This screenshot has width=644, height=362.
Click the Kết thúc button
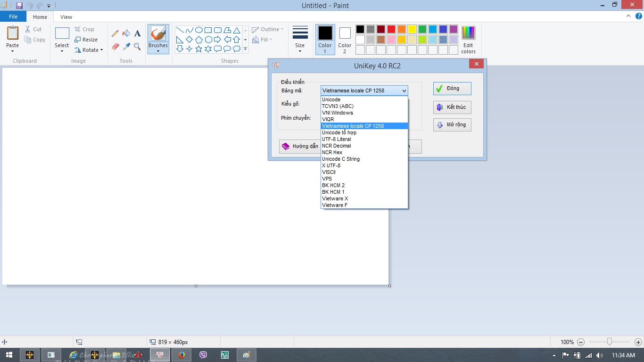click(x=452, y=107)
